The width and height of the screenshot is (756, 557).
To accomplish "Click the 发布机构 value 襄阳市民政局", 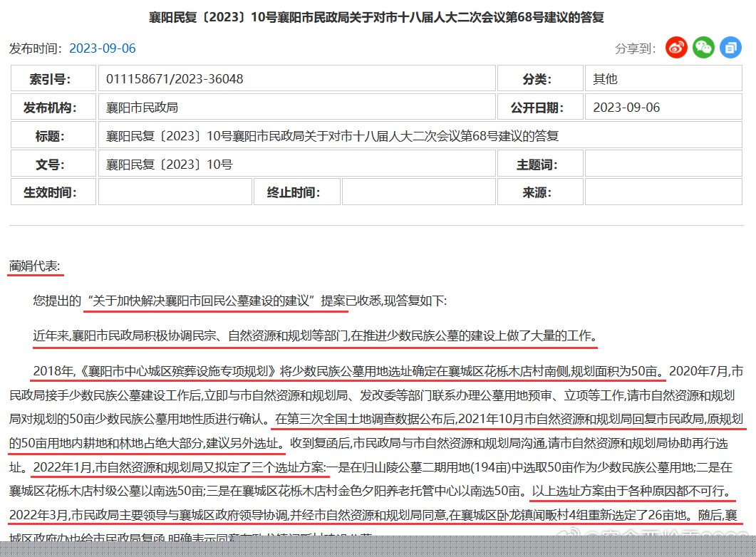I will click(142, 108).
